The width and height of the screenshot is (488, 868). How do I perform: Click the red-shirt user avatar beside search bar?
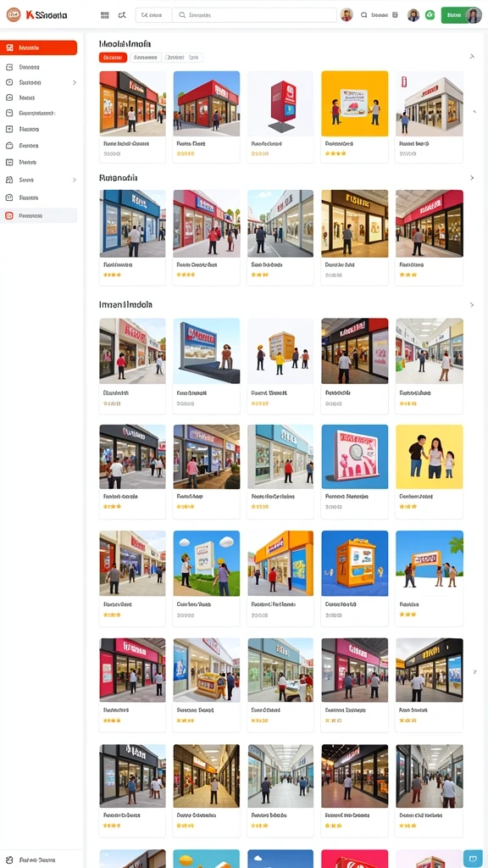347,15
